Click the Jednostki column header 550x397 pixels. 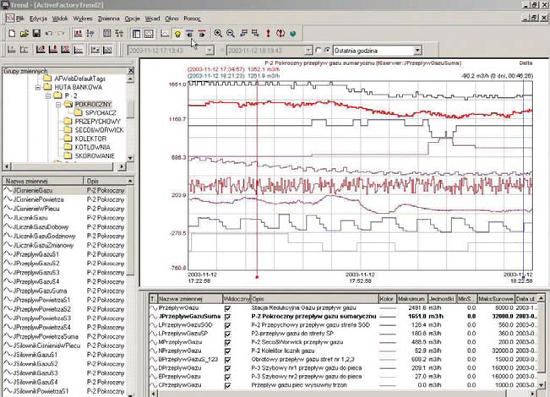click(442, 299)
